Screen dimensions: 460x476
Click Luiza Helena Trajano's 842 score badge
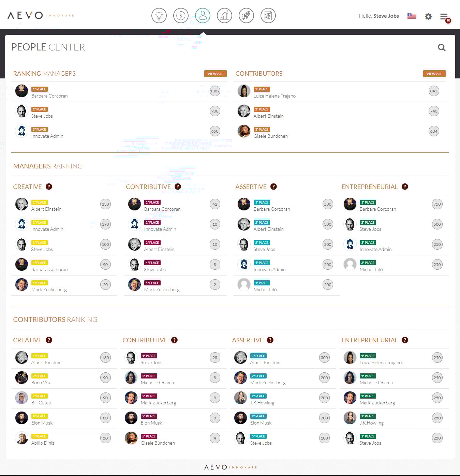click(434, 91)
